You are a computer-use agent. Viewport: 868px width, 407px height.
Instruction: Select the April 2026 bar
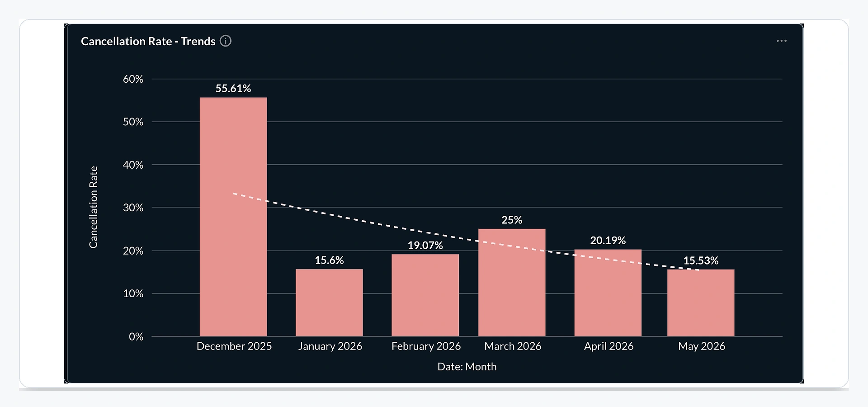[x=608, y=293]
